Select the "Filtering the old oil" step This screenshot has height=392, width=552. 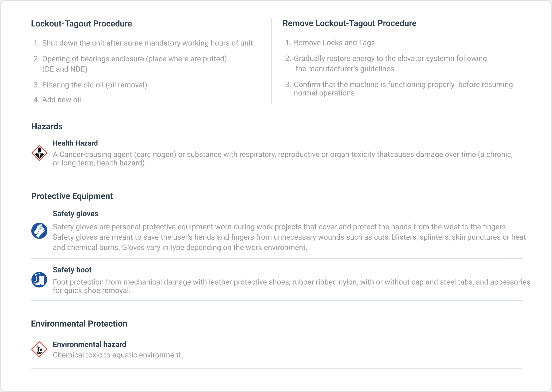coord(94,85)
